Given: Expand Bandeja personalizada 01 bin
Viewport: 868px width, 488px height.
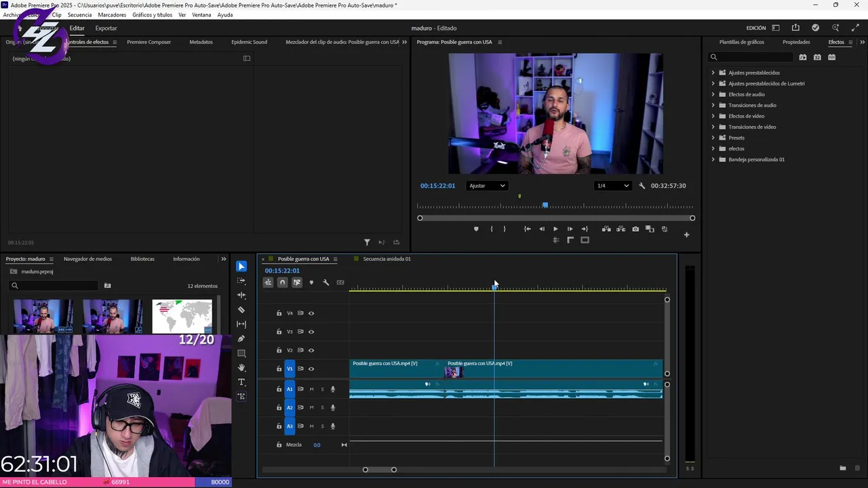Looking at the screenshot, I should point(713,159).
